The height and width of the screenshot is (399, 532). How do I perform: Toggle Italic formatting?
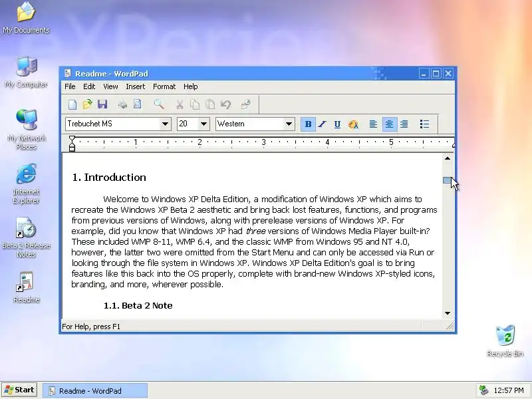323,124
